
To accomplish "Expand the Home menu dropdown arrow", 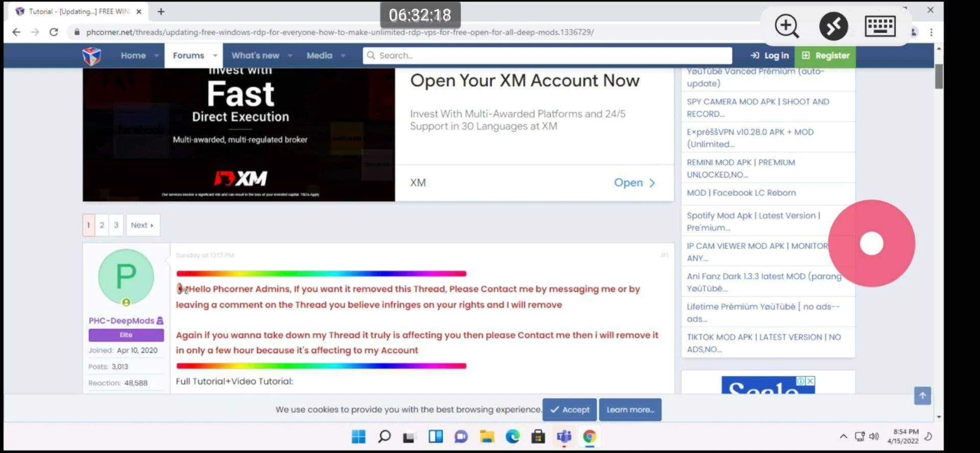I will (x=156, y=56).
